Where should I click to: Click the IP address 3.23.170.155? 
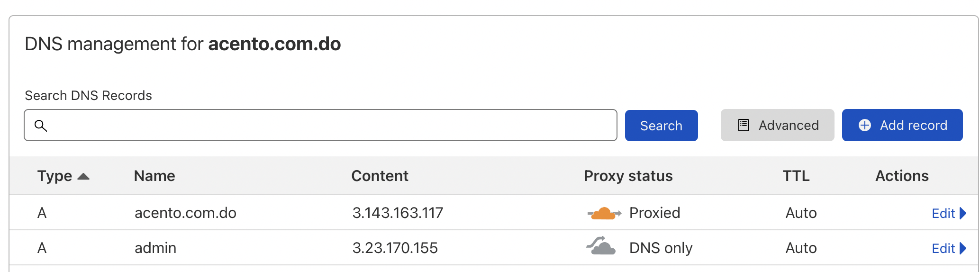[x=395, y=248]
